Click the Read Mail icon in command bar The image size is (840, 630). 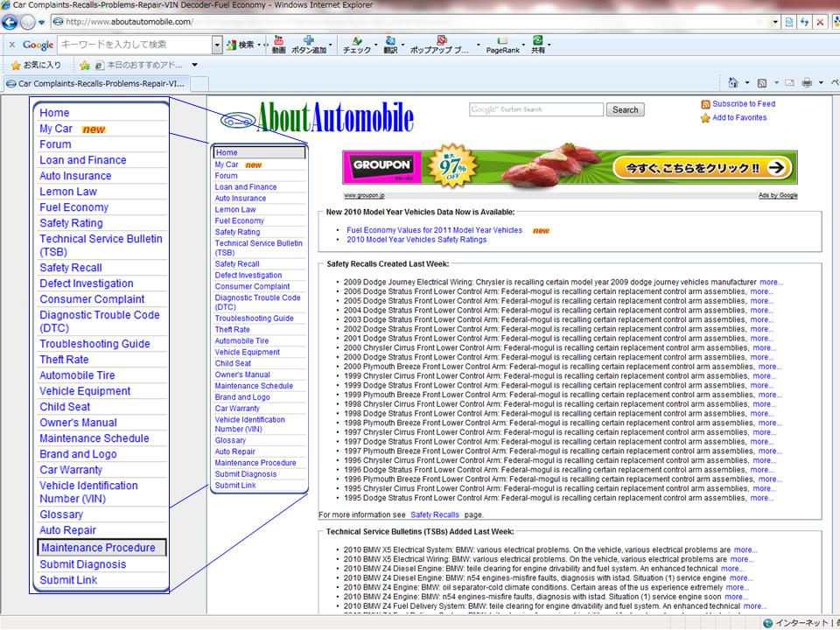pyautogui.click(x=789, y=83)
